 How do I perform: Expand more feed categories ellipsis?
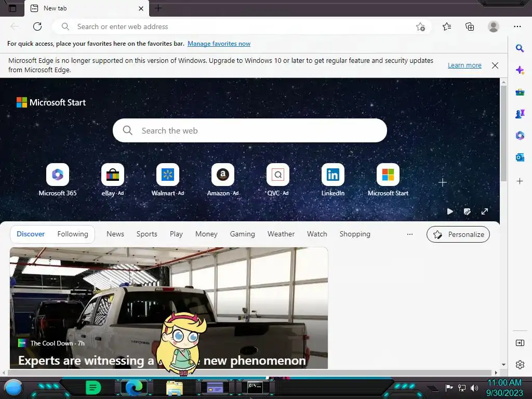click(x=410, y=234)
